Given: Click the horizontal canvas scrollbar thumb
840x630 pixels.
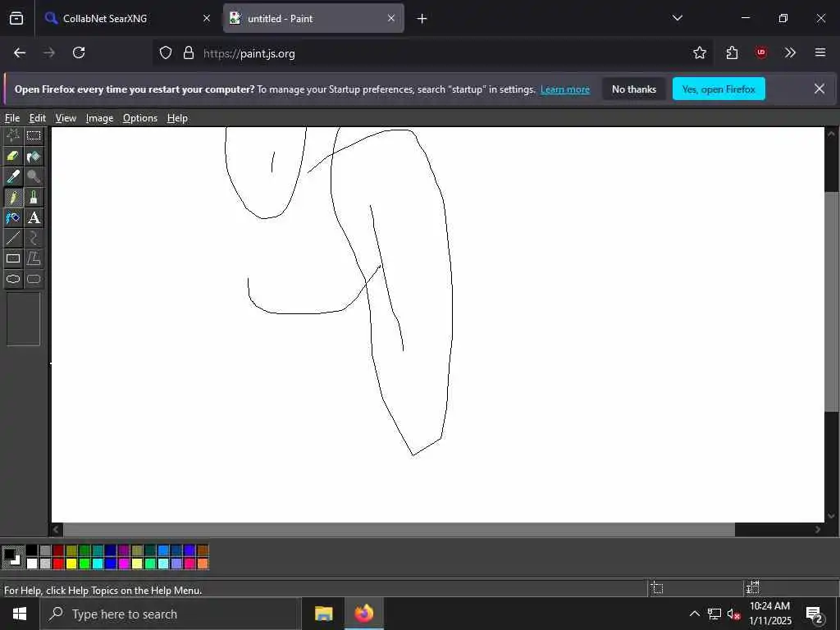Looking at the screenshot, I should click(399, 530).
